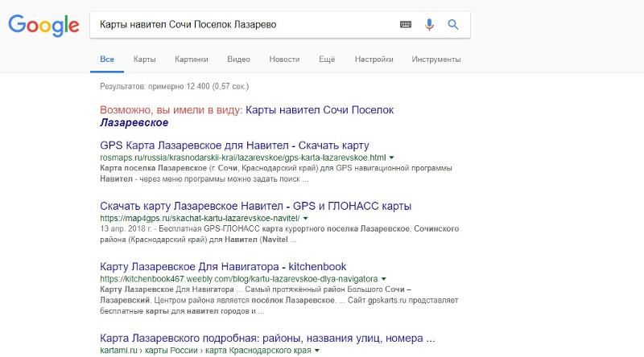The height and width of the screenshot is (357, 644).
Task: Expand dropdown arrow beside map4gps.ru URL
Action: tap(305, 219)
